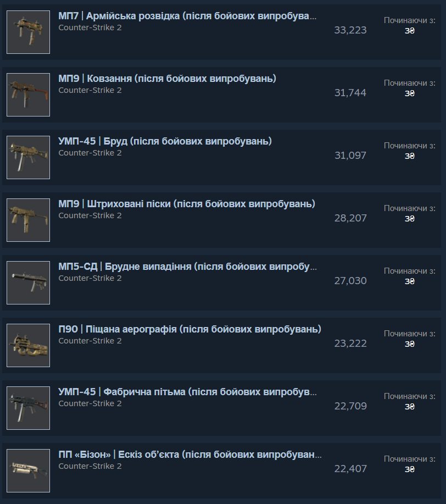Screen dimensions: 446x504
Task: Open МП5-СД | Брудне випадіння title link
Action: click(188, 267)
